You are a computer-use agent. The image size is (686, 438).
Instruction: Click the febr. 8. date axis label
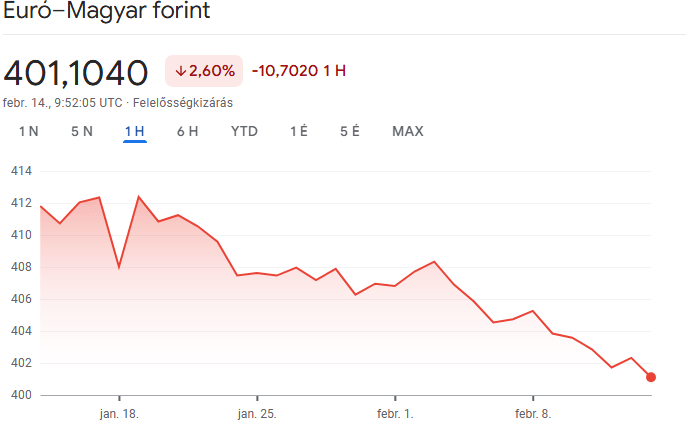pyautogui.click(x=533, y=413)
